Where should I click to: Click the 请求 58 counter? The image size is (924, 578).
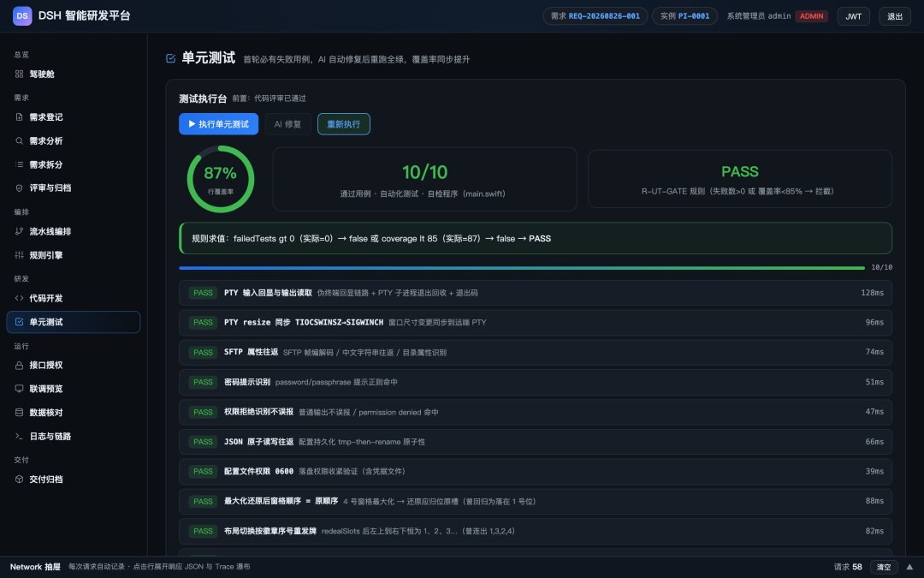[848, 567]
